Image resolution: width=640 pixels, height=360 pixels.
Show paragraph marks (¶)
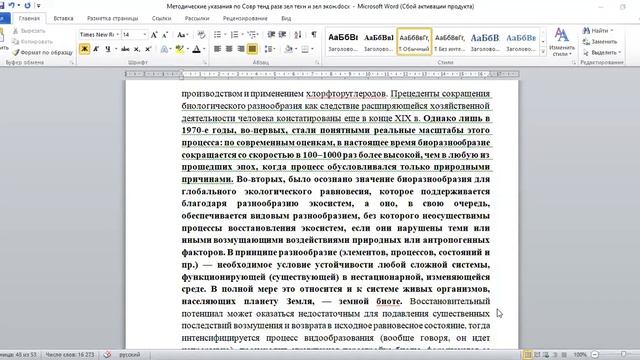pos(314,35)
